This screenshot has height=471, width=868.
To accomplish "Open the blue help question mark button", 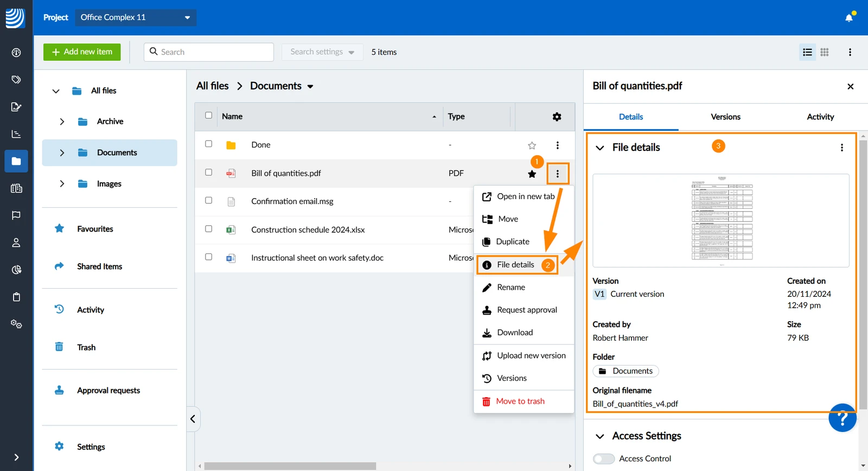I will coord(843,418).
